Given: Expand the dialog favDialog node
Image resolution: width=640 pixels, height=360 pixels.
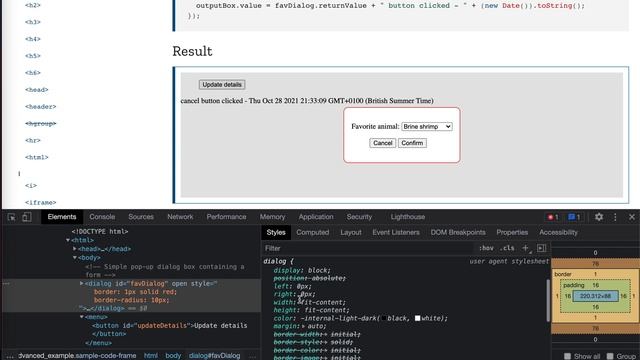Looking at the screenshot, I should click(x=82, y=283).
